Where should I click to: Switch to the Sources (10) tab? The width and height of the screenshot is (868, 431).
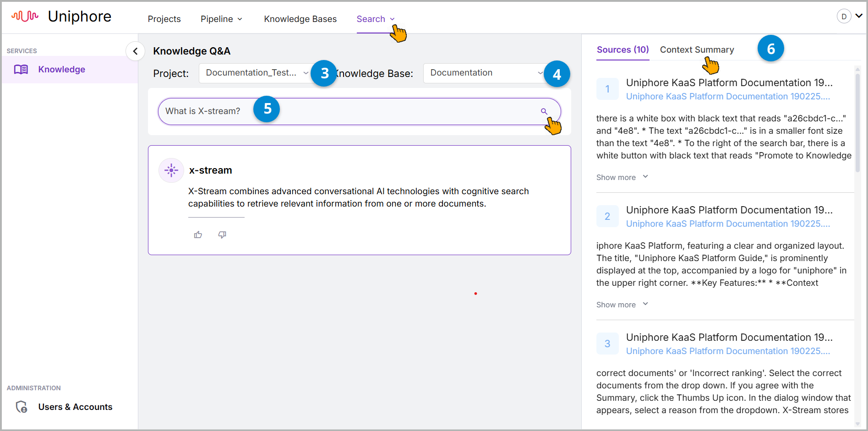click(x=623, y=49)
